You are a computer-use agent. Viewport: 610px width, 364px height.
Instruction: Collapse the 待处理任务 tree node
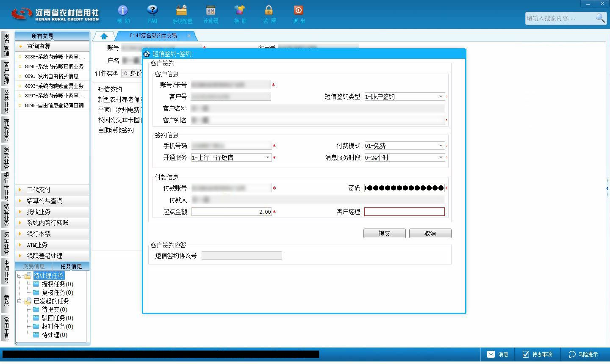(19, 276)
